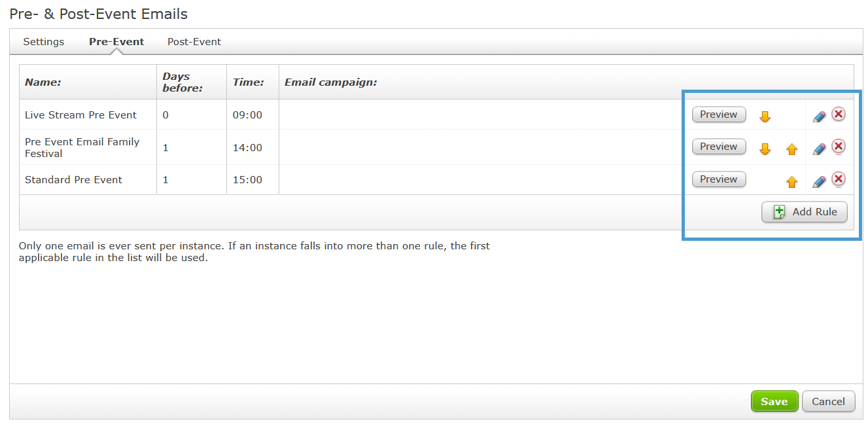Preview the Standard Pre Event email
Screen dimensions: 868x426
coord(719,179)
